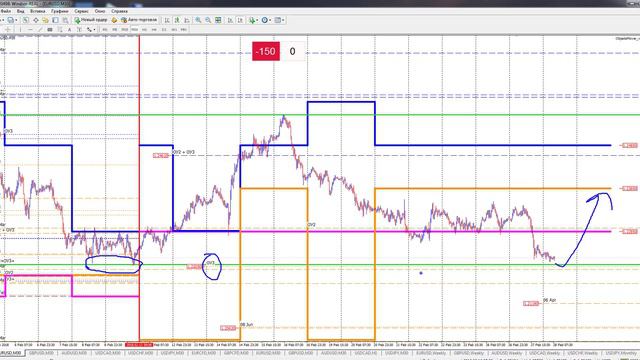Click the red -150 button

pos(266,51)
